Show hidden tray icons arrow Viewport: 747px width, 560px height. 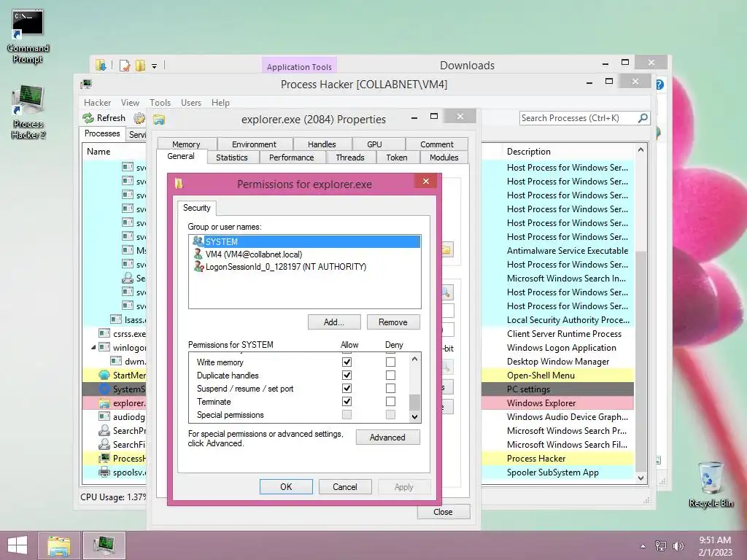tap(643, 546)
